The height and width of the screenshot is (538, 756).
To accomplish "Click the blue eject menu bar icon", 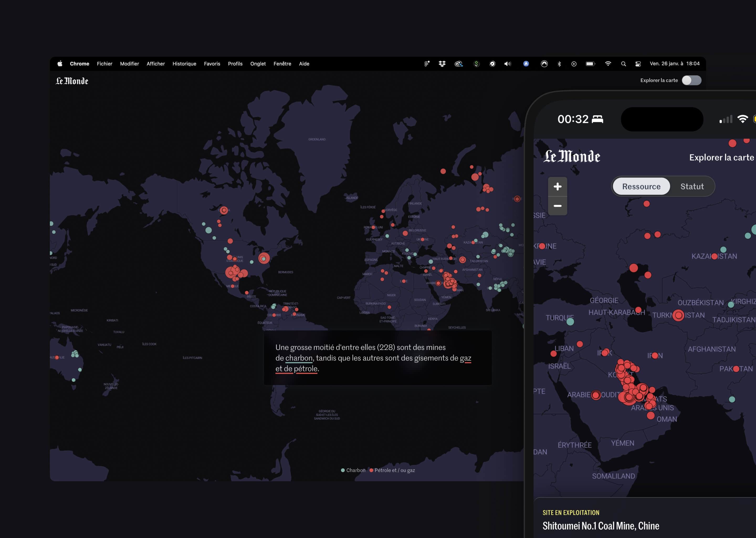I will [526, 64].
